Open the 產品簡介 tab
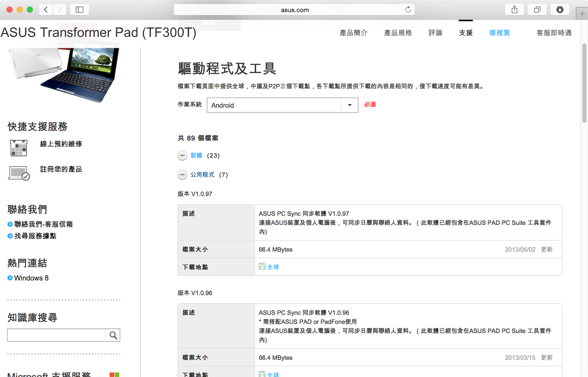The height and width of the screenshot is (377, 588). click(x=354, y=33)
